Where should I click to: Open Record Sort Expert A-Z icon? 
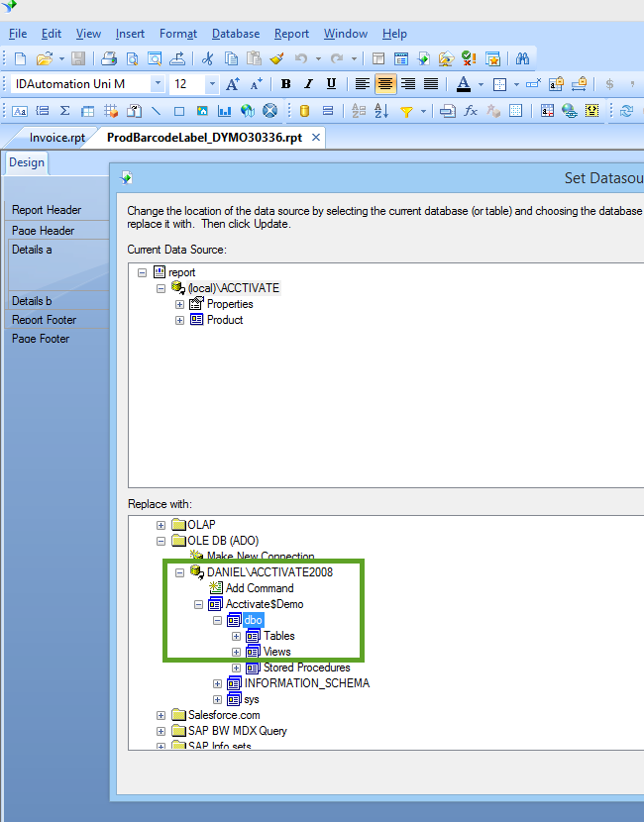[x=381, y=111]
